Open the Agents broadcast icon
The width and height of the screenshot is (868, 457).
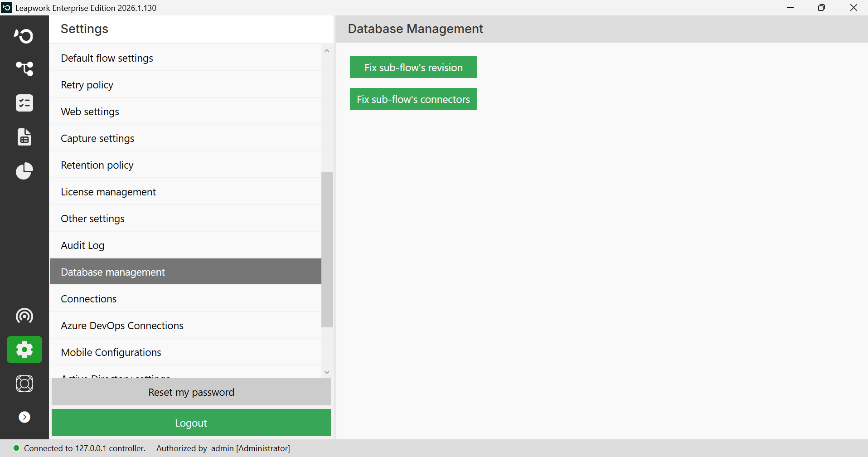pyautogui.click(x=24, y=316)
